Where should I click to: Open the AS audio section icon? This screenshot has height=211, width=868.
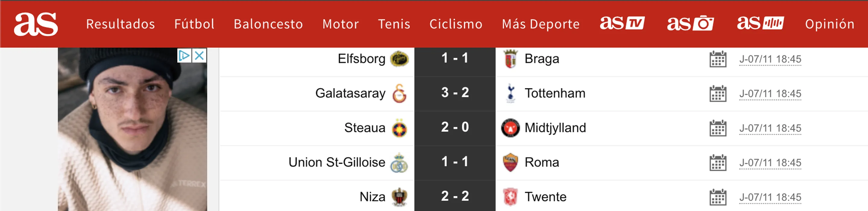760,24
